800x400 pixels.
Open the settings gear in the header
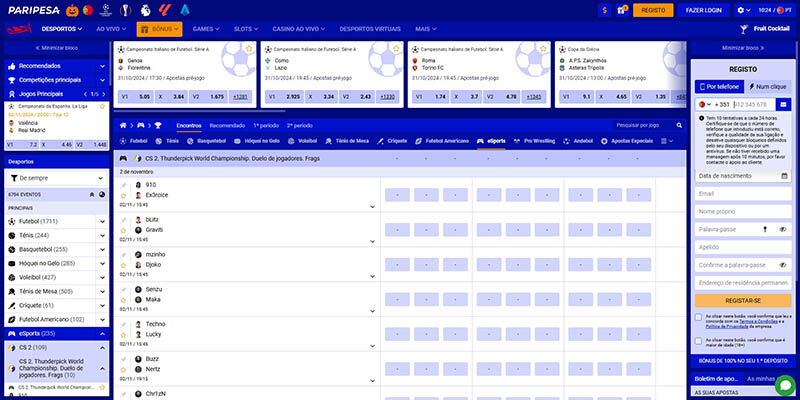coord(743,10)
